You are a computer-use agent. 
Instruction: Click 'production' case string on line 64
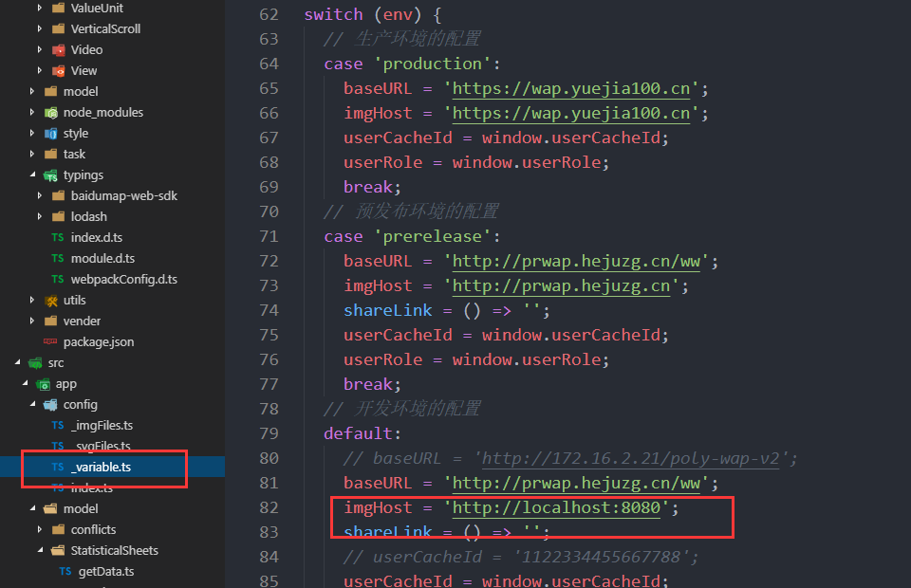click(x=433, y=64)
